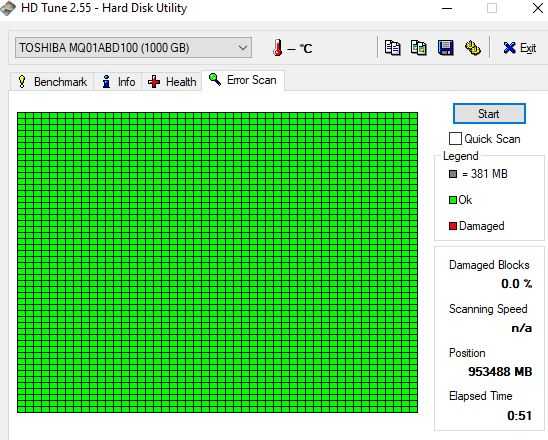Click the gray 381 MB block legend swatch

[x=453, y=174]
